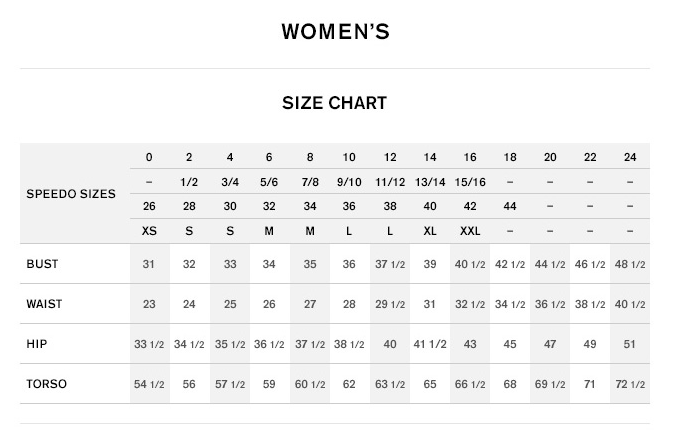Screen dimensions: 678x439
Task: Click the BUST row label
Action: click(43, 264)
